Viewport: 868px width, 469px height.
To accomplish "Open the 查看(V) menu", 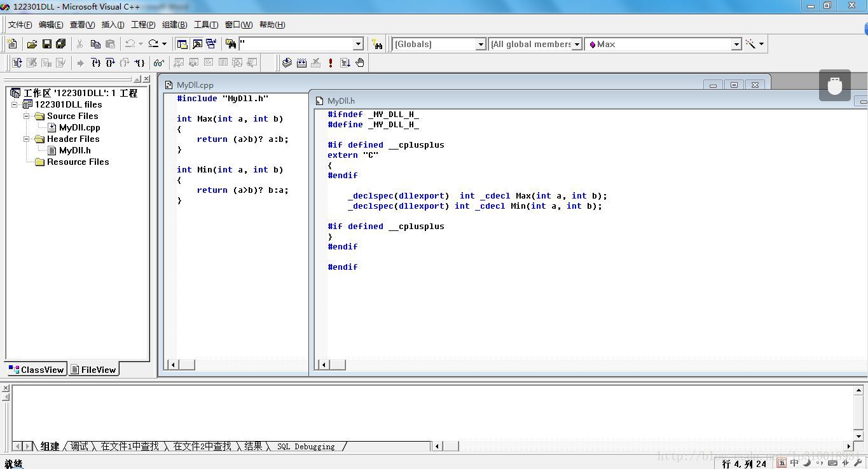I will point(82,25).
